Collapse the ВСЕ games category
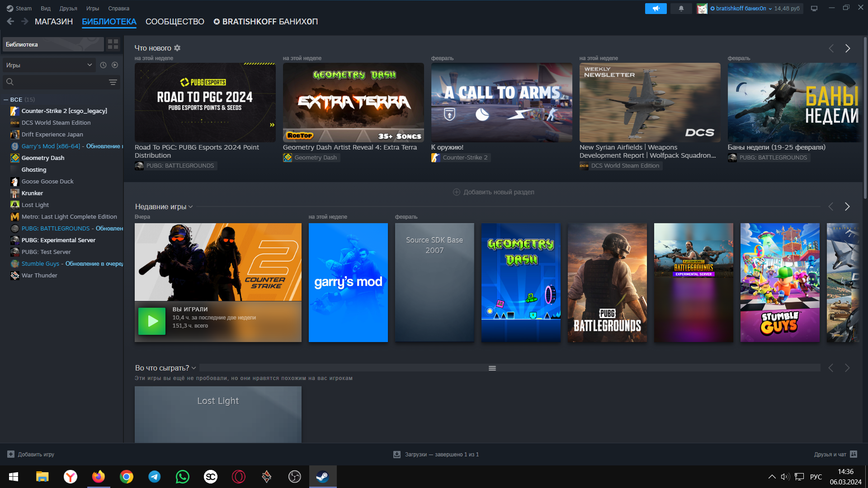This screenshot has height=488, width=868. [6, 99]
